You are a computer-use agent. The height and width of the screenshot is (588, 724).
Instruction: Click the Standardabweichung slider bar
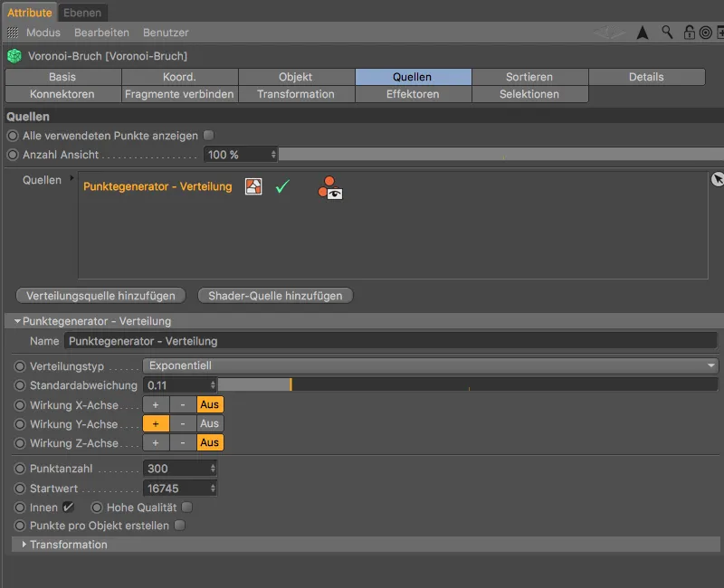[468, 384]
